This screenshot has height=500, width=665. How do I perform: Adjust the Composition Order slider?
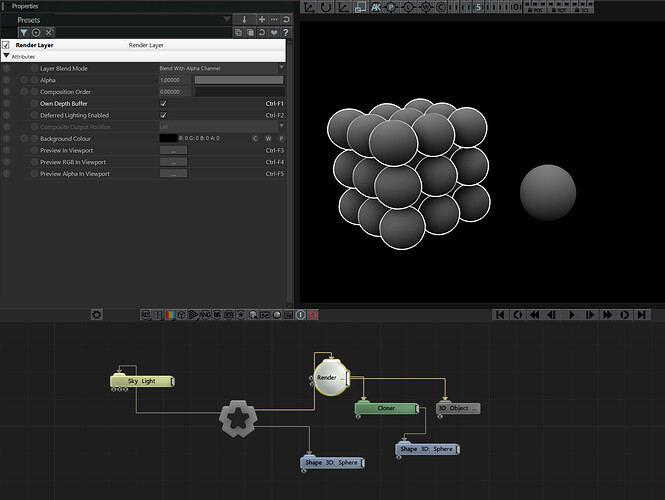tap(239, 92)
